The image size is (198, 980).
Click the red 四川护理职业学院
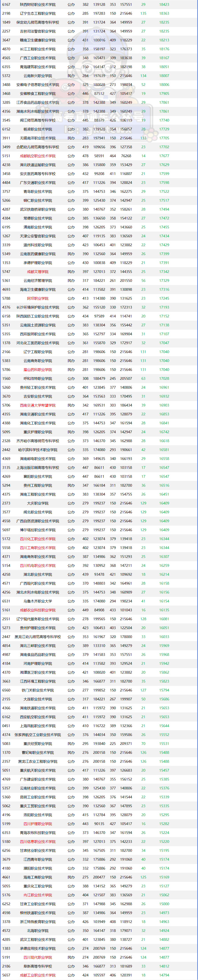38,824
